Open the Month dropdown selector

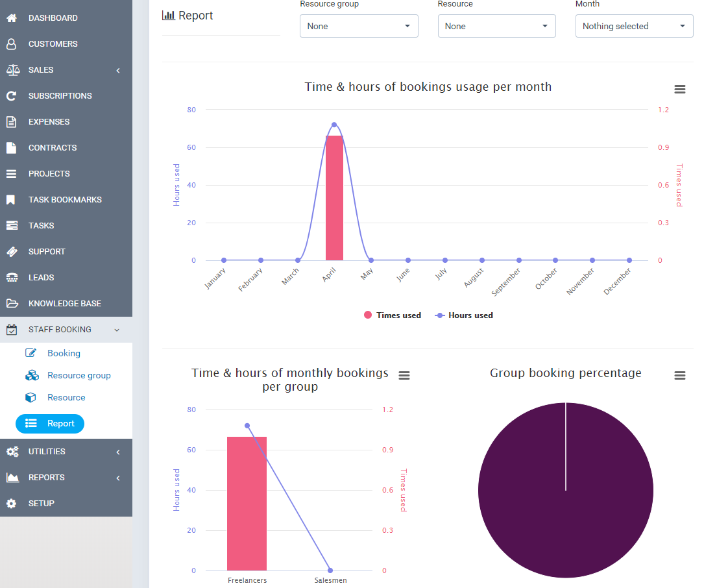(634, 26)
